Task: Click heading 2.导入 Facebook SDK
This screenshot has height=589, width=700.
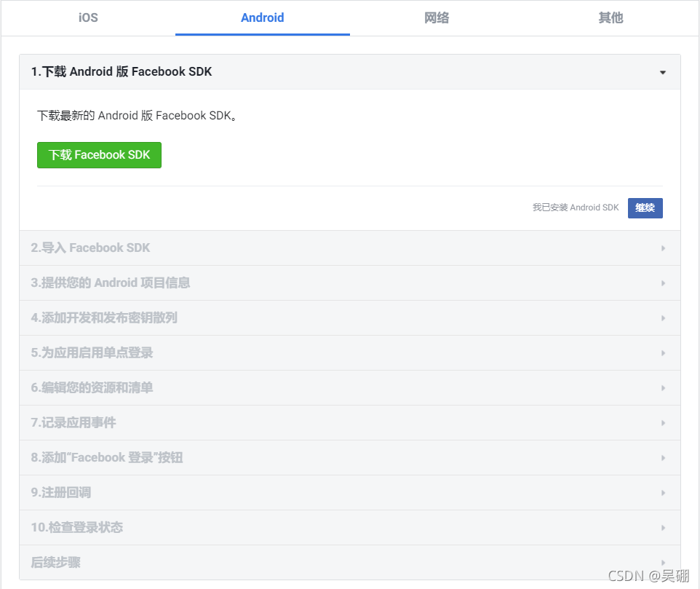Action: pyautogui.click(x=90, y=248)
